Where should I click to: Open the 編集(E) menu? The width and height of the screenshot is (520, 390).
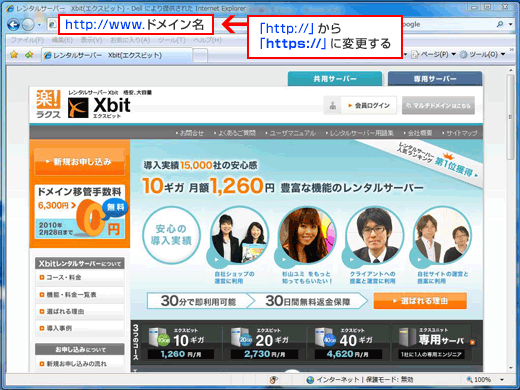62,40
